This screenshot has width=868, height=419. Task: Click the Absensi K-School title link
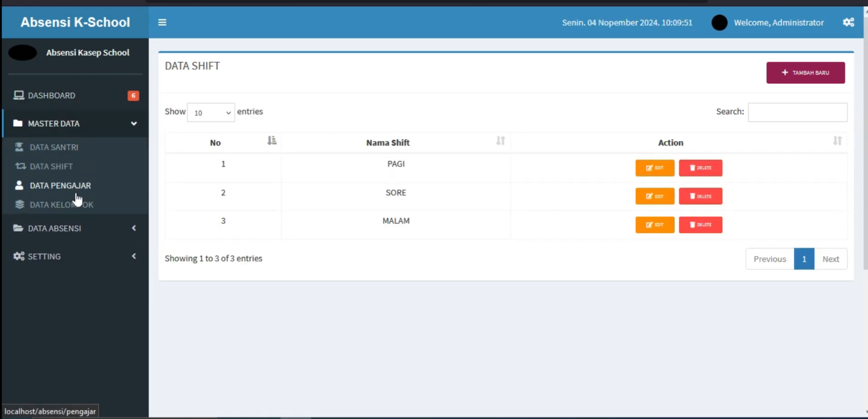coord(75,22)
